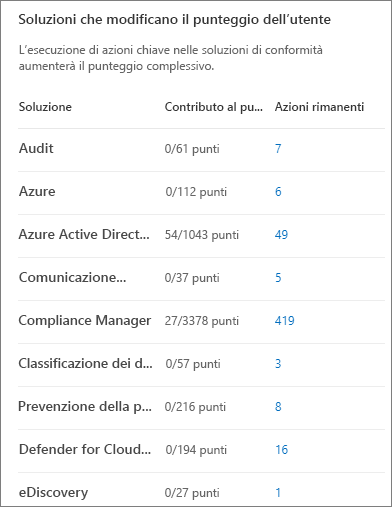Select the Audit solution row
392x507 pixels.
pos(201,150)
